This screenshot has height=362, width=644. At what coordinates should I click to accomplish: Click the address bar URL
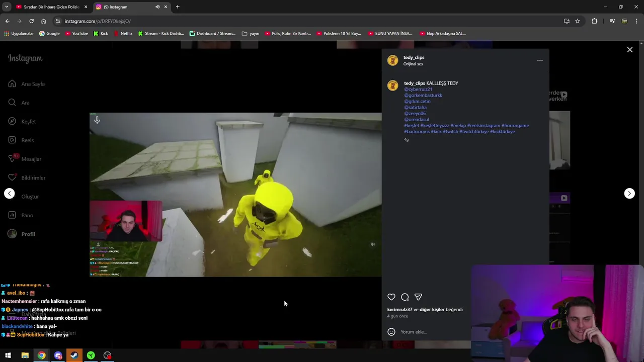tap(98, 21)
